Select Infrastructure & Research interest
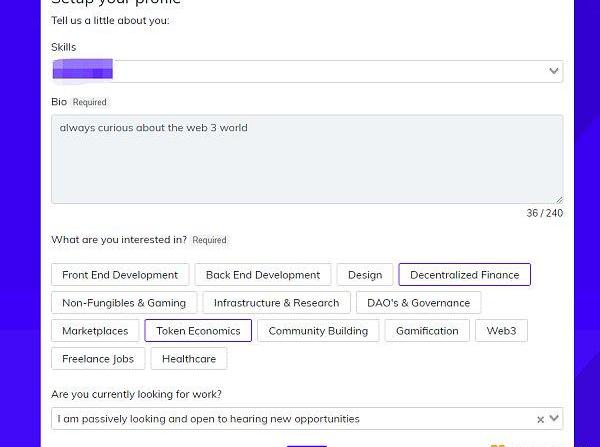Screen dimensions: 600x447 [x=276, y=303]
